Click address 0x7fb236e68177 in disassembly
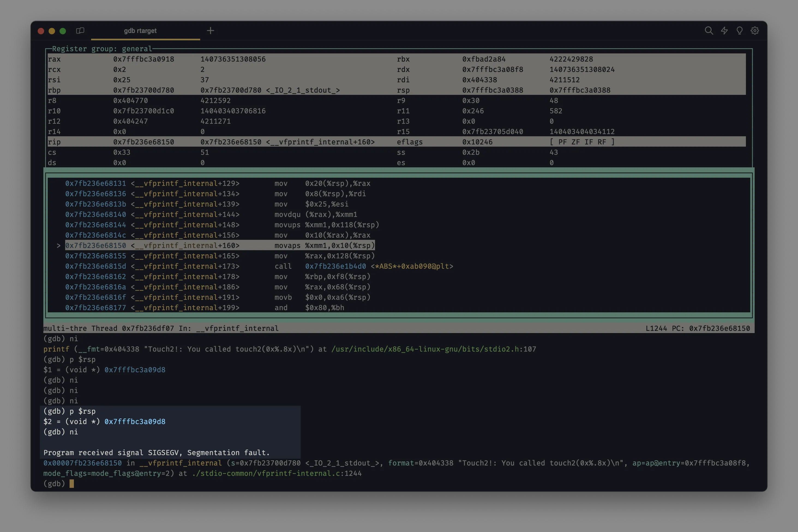 coord(95,308)
